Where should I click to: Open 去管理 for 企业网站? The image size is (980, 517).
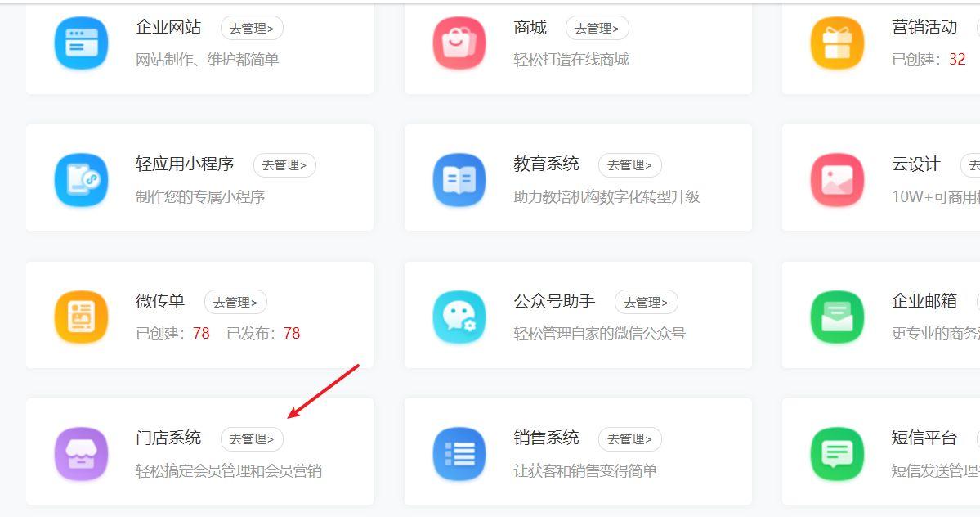[253, 27]
